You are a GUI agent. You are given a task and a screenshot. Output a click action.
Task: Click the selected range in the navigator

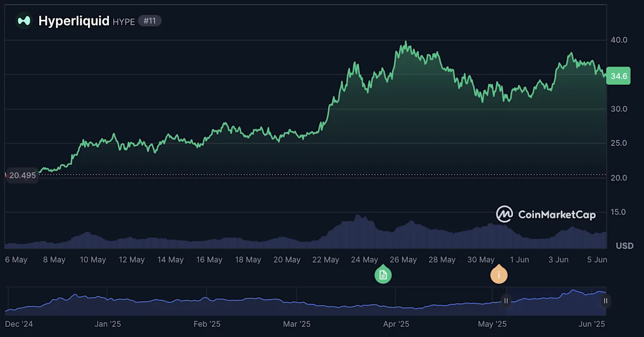[555, 301]
